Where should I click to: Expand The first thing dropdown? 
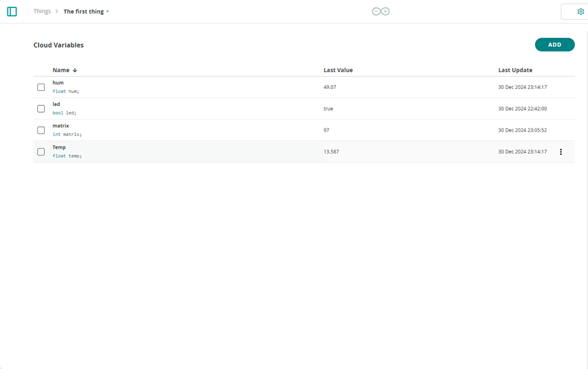86,12
